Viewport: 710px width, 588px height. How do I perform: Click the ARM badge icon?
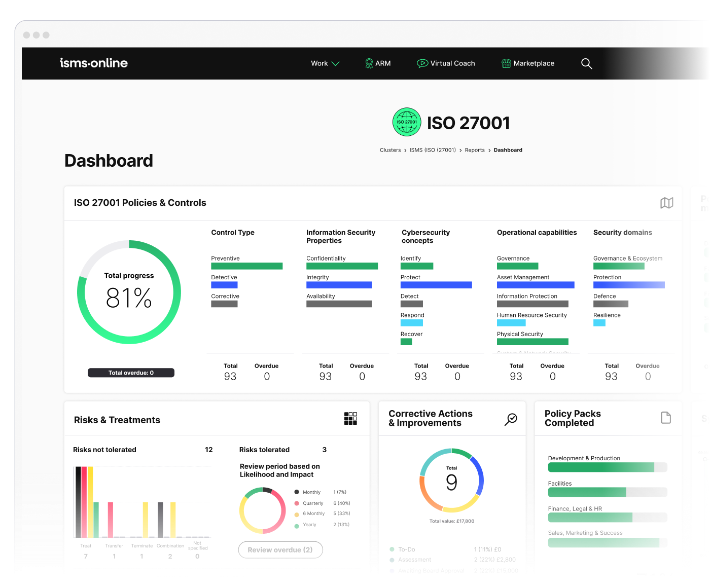pos(369,63)
